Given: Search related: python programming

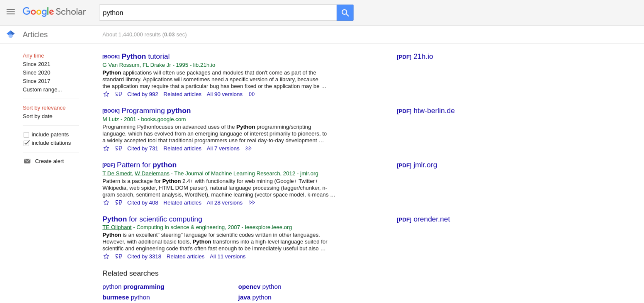Looking at the screenshot, I should pyautogui.click(x=133, y=287).
